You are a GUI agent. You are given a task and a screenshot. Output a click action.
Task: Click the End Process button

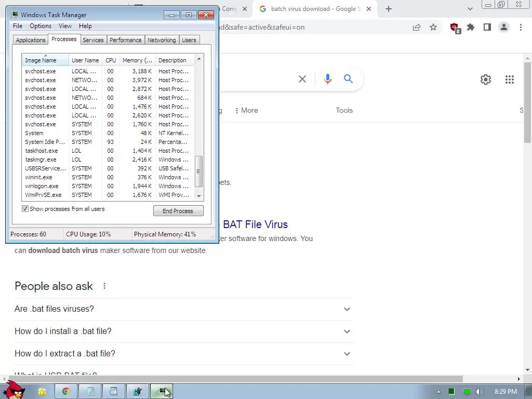(178, 211)
